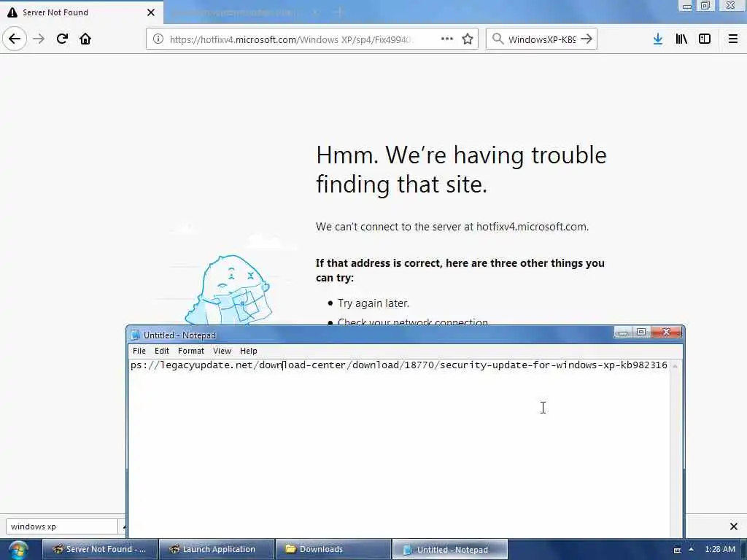The image size is (747, 560).
Task: Open Notepad Edit menu
Action: pyautogui.click(x=162, y=351)
